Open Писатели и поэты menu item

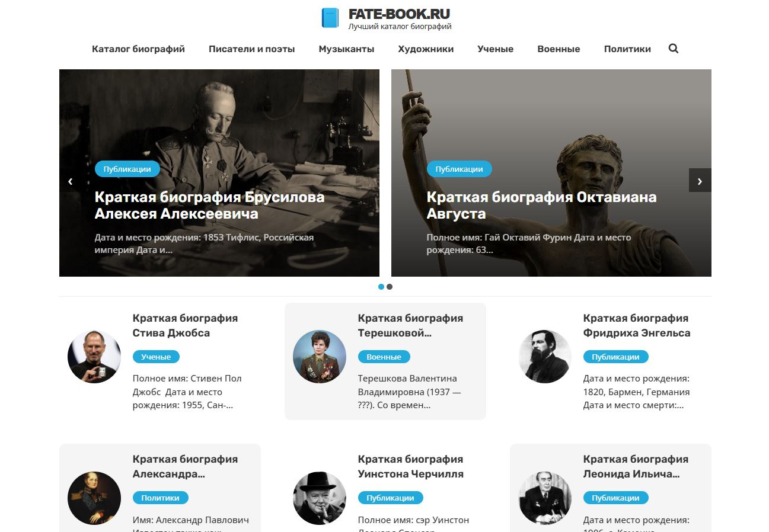(251, 49)
